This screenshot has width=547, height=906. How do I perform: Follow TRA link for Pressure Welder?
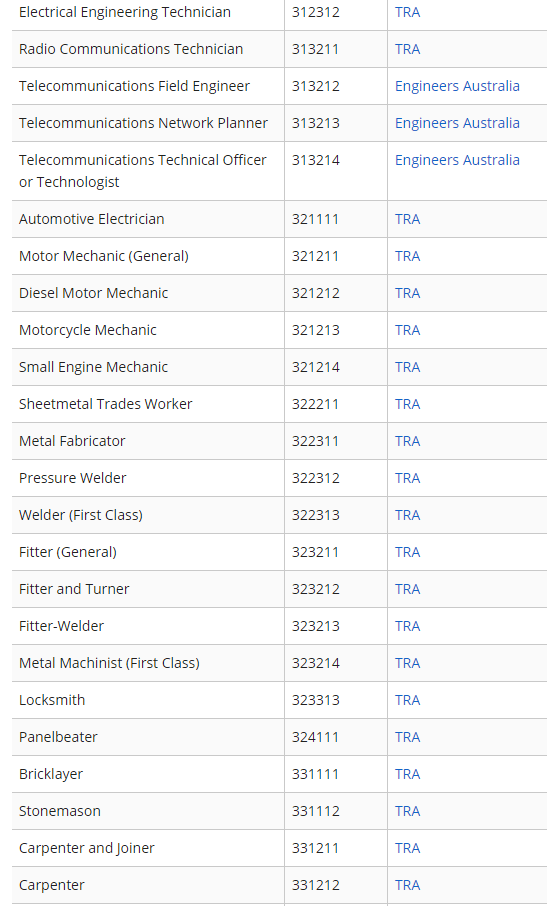pos(407,478)
